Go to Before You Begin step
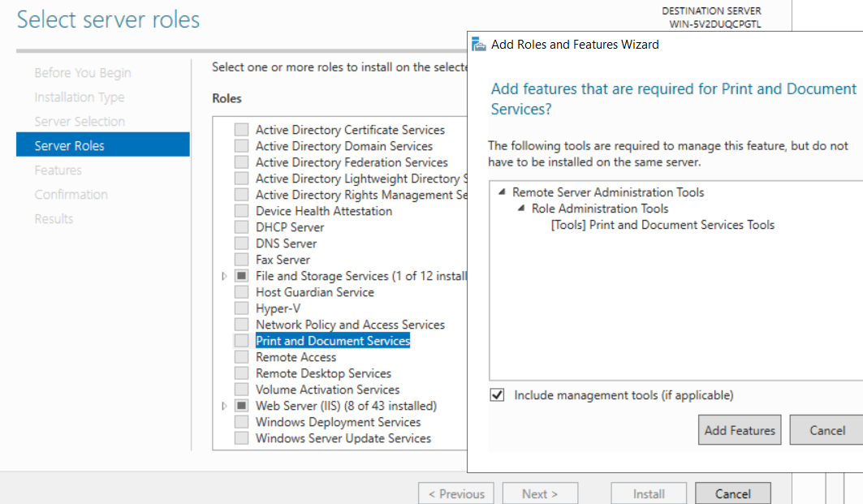The width and height of the screenshot is (863, 504). (x=83, y=72)
